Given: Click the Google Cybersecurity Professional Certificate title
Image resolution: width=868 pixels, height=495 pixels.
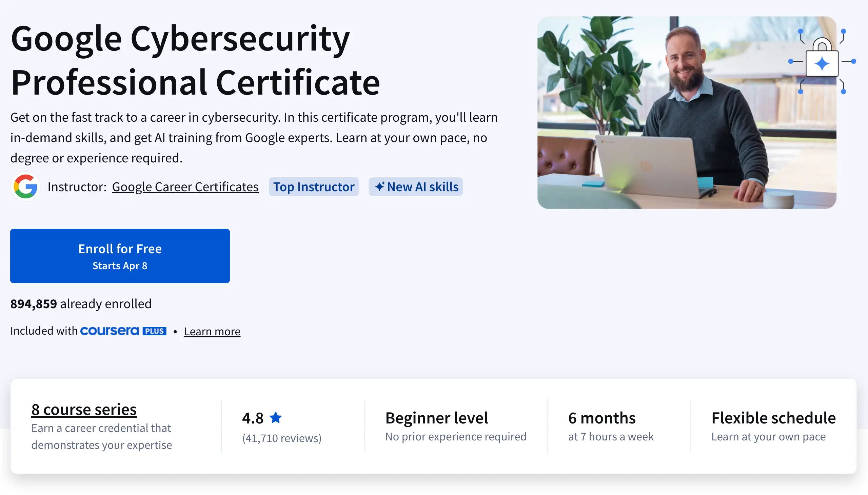Looking at the screenshot, I should point(195,60).
